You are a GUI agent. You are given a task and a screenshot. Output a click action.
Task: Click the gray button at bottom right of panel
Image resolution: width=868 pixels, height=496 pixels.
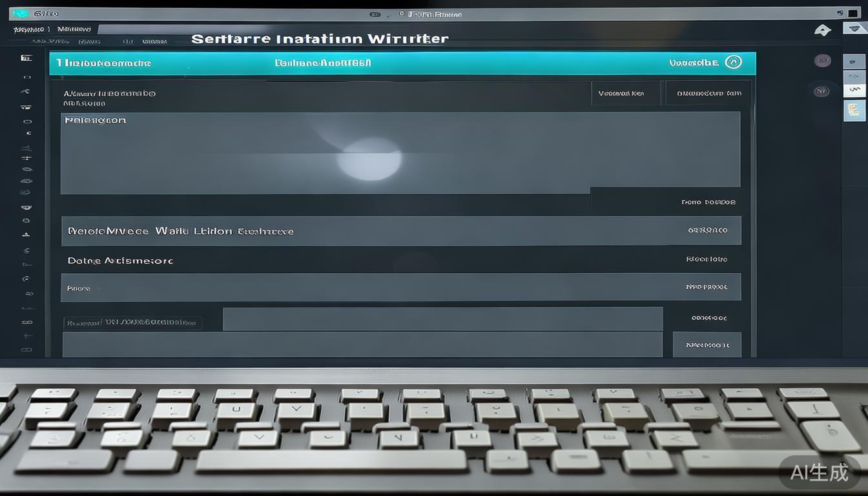tap(707, 345)
